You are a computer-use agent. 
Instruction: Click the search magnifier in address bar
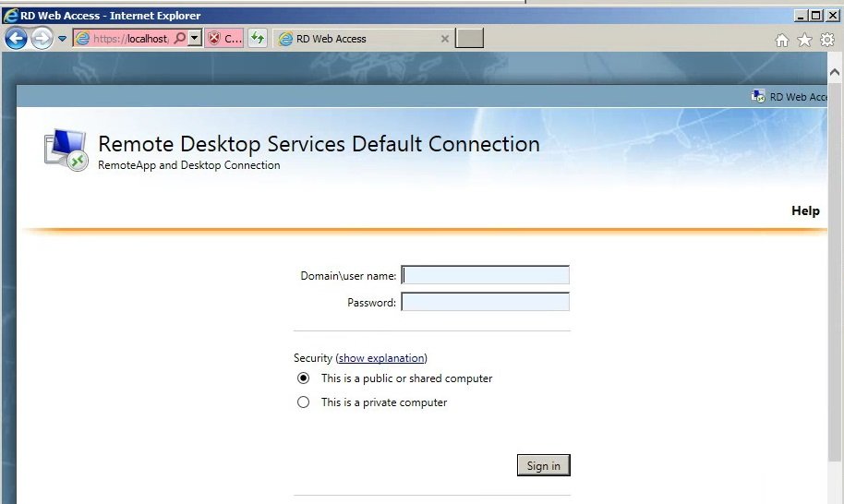point(180,38)
